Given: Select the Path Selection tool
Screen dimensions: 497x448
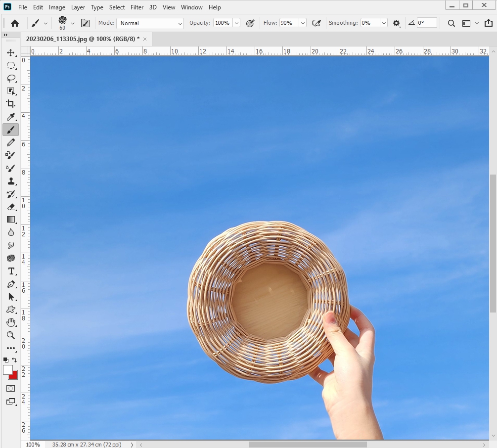Looking at the screenshot, I should 11,297.
